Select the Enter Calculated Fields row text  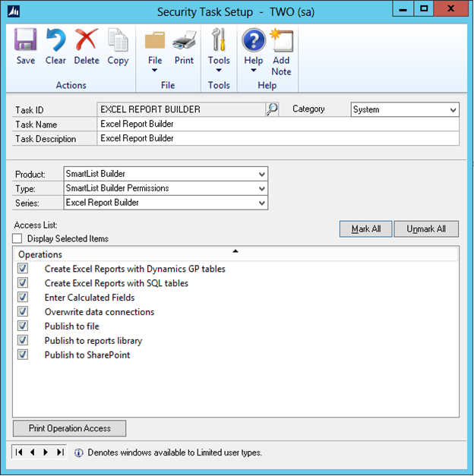(90, 298)
